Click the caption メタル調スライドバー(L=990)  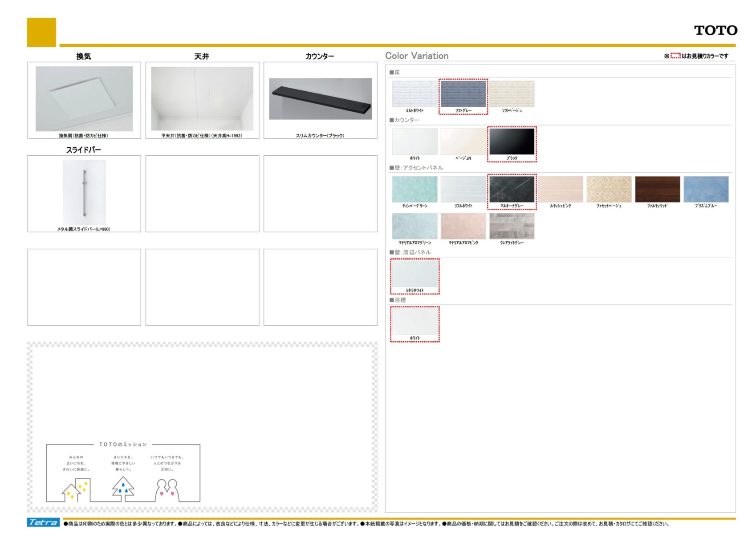(x=84, y=229)
